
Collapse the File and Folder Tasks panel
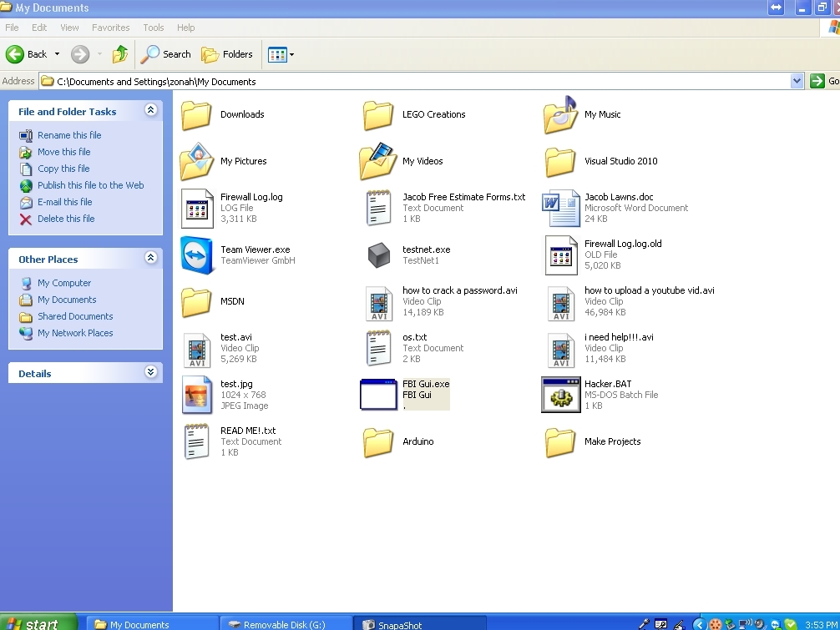point(151,109)
